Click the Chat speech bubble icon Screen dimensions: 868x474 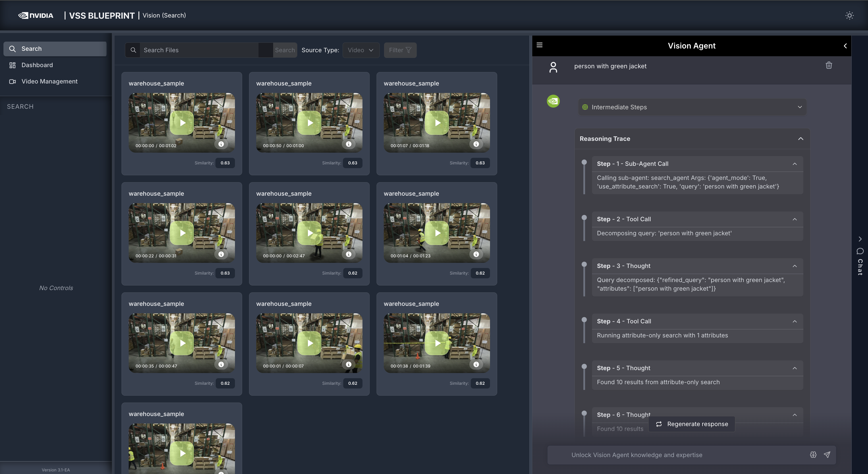point(860,251)
